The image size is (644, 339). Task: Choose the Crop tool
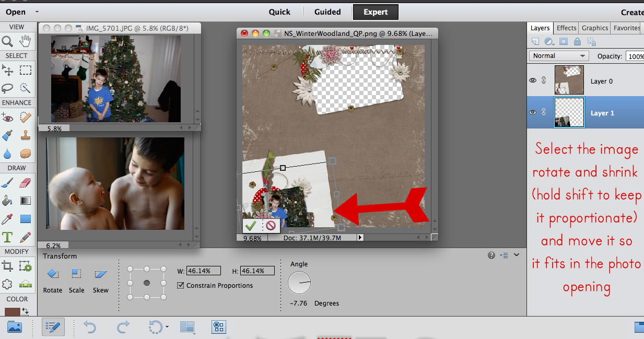tap(7, 267)
